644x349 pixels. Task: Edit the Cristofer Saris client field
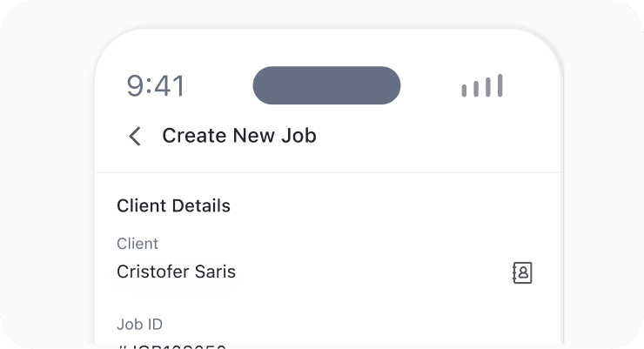coord(325,272)
